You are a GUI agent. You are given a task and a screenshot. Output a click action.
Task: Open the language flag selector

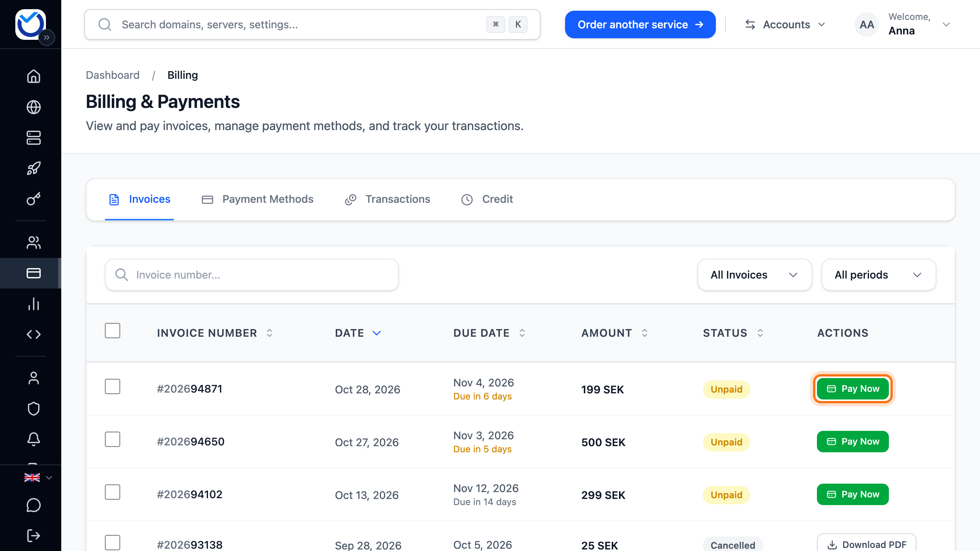click(38, 478)
